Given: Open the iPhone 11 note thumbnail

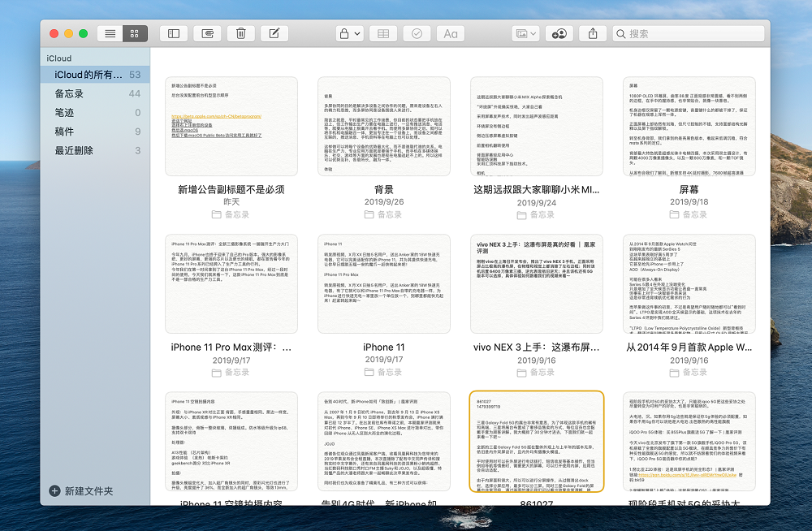Looking at the screenshot, I should 383,284.
